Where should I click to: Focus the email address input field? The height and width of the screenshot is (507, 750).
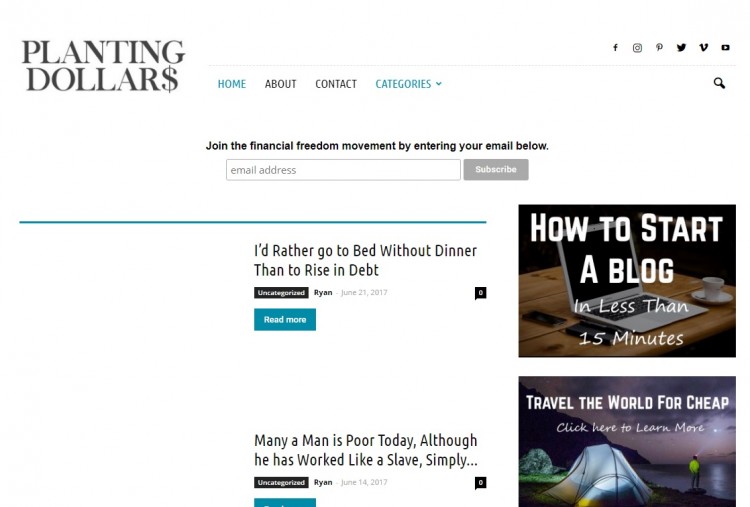[x=343, y=170]
